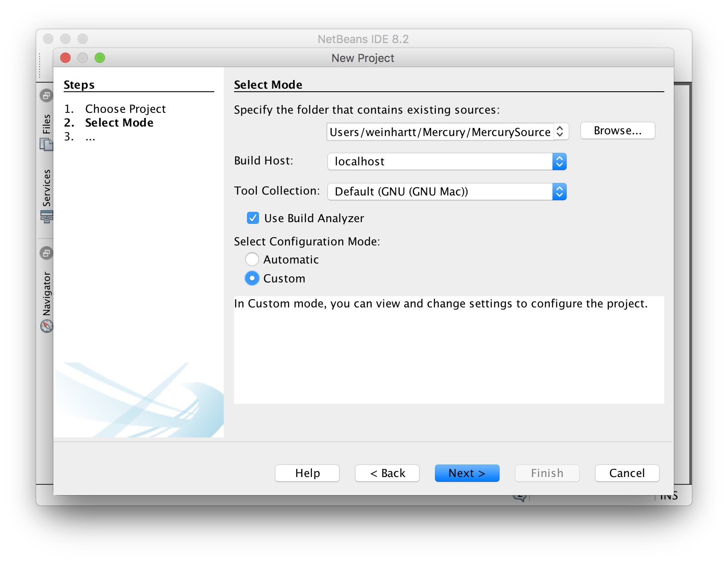
Task: Zoom the New Project dialog with green button
Action: pos(100,58)
